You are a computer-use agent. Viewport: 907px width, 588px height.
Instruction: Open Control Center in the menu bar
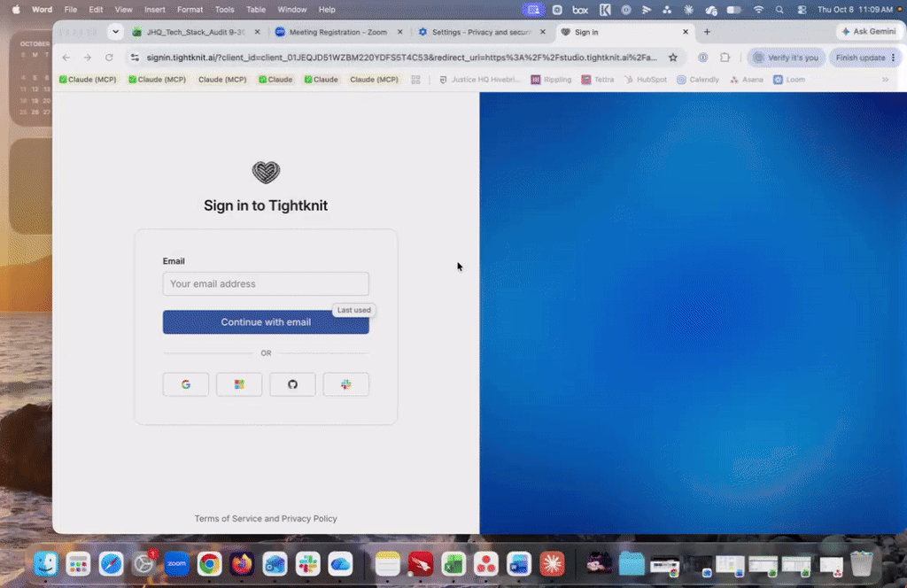(802, 10)
